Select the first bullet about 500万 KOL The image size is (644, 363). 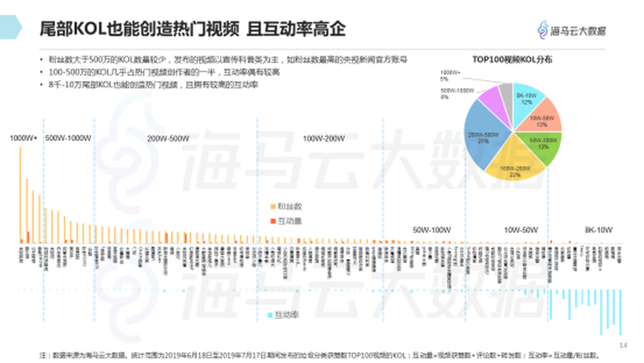pos(228,60)
